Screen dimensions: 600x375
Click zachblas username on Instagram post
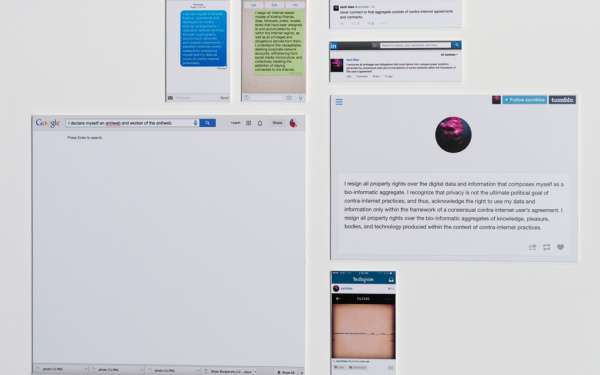click(347, 289)
